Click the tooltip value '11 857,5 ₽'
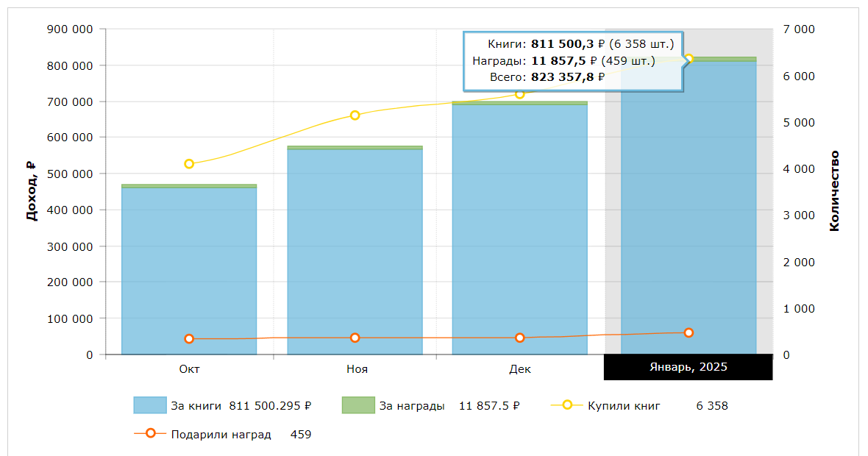 565,60
